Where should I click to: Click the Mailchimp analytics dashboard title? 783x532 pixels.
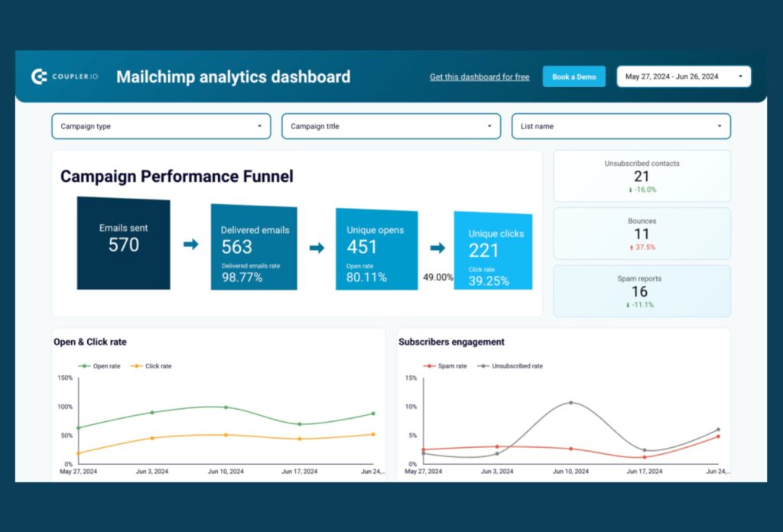coord(233,77)
